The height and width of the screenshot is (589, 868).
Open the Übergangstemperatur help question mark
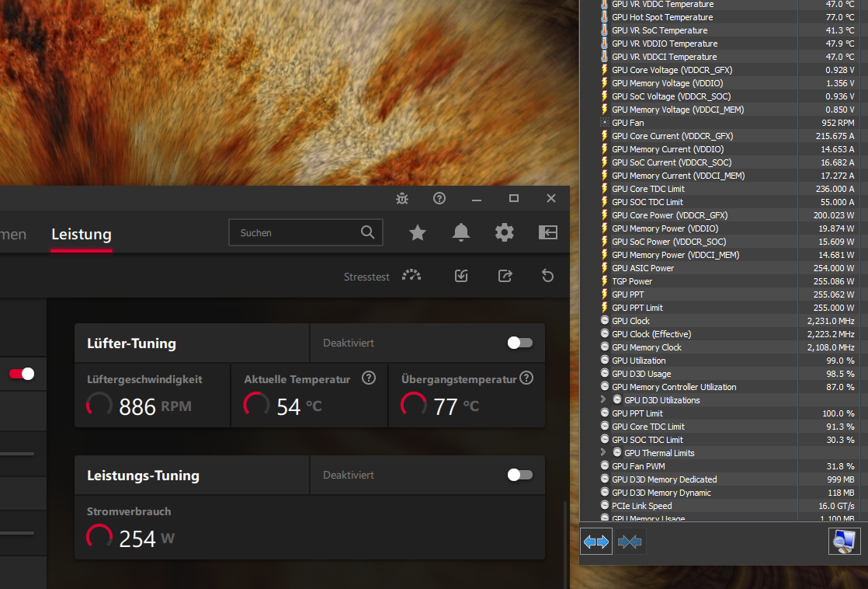tap(526, 378)
